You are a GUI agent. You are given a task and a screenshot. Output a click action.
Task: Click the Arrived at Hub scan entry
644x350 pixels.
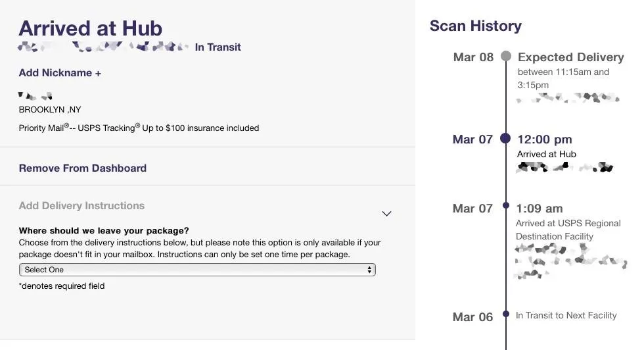546,154
